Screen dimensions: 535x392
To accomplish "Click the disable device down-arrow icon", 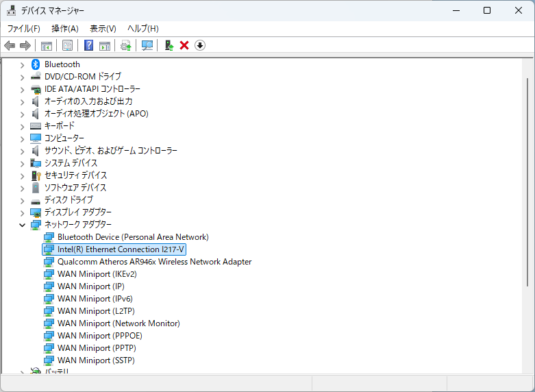I will [x=200, y=45].
